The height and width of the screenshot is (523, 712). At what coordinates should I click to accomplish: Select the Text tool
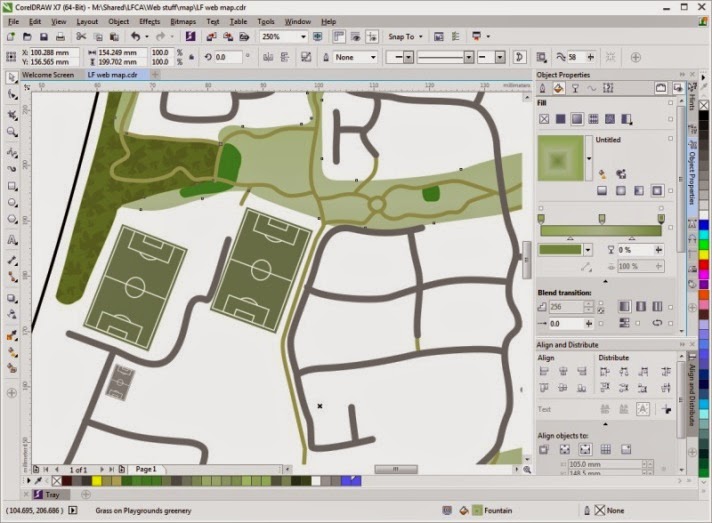point(12,240)
